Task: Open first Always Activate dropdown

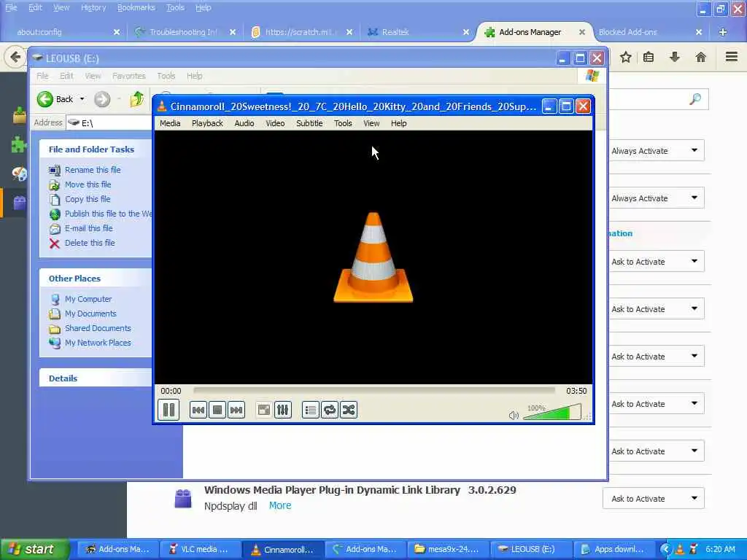Action: (656, 151)
